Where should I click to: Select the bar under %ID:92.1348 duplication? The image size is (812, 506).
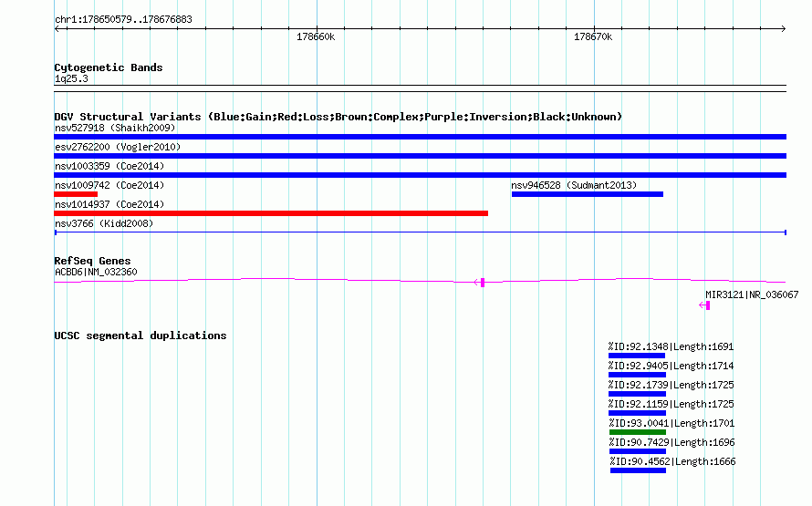[x=637, y=356]
